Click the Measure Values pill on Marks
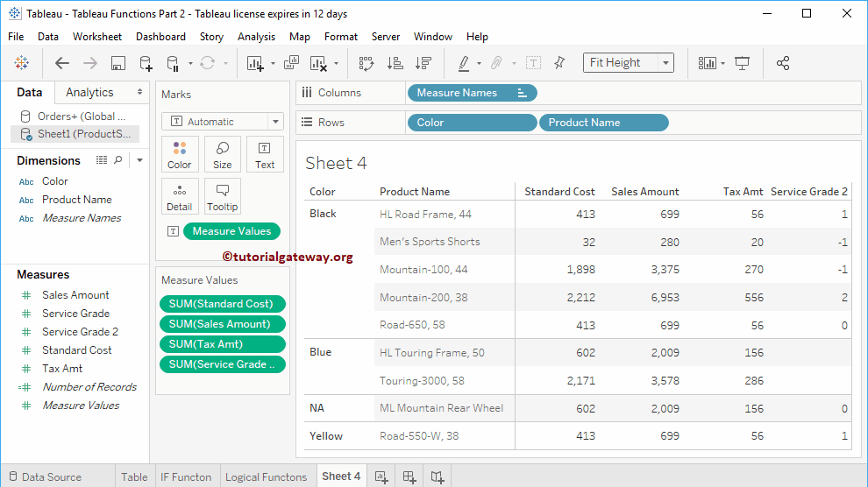868x487 pixels. coord(232,231)
